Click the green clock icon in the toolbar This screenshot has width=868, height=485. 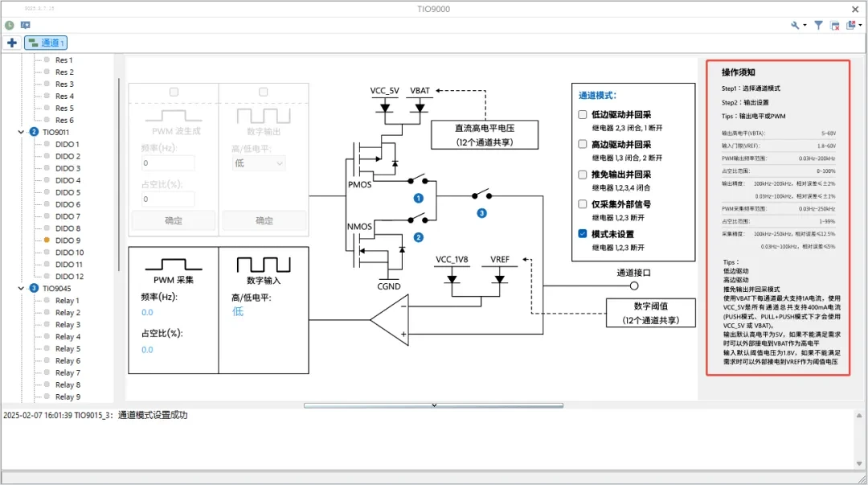(x=10, y=25)
